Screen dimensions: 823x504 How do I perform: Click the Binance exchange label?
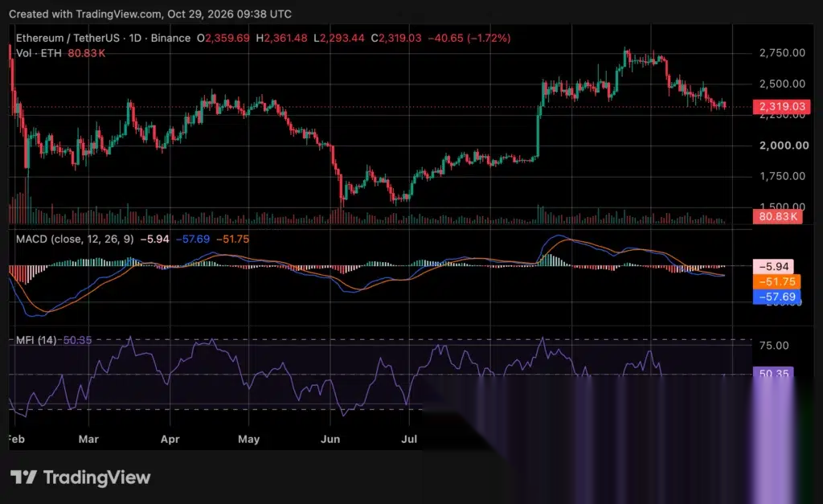click(x=170, y=38)
